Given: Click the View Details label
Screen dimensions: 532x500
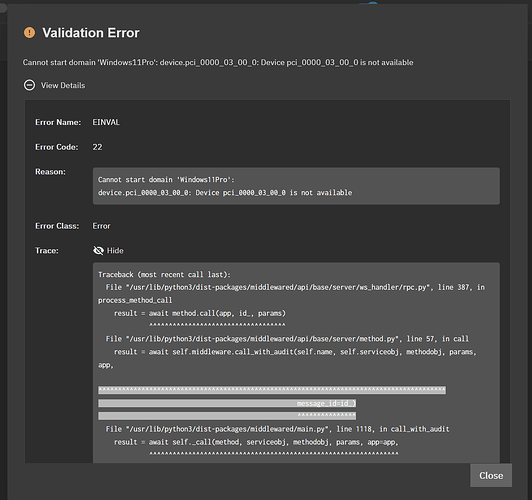Looking at the screenshot, I should click(63, 85).
